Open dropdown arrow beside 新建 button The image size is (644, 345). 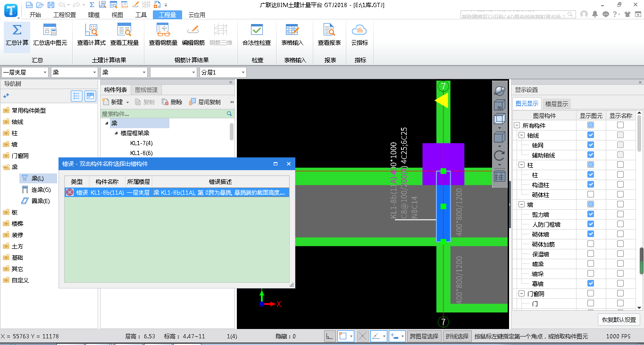coord(127,102)
